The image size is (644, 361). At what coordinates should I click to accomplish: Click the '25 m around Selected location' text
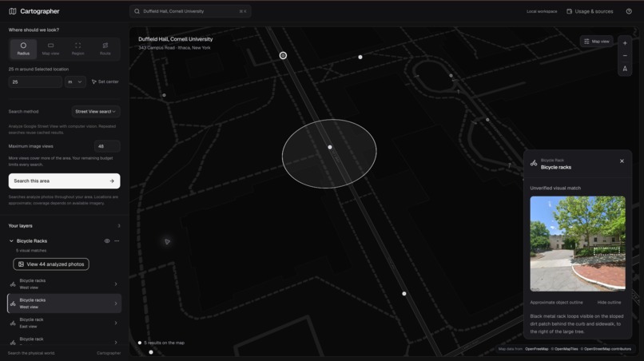tap(38, 69)
